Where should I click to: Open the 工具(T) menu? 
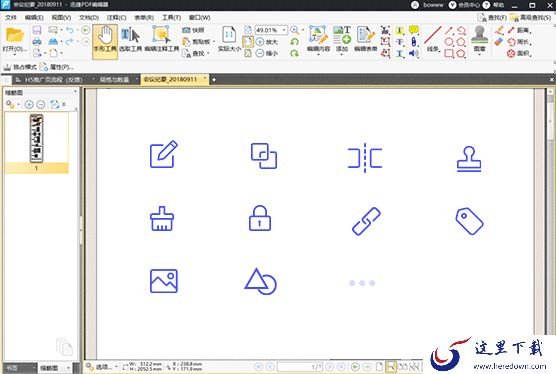click(x=172, y=17)
